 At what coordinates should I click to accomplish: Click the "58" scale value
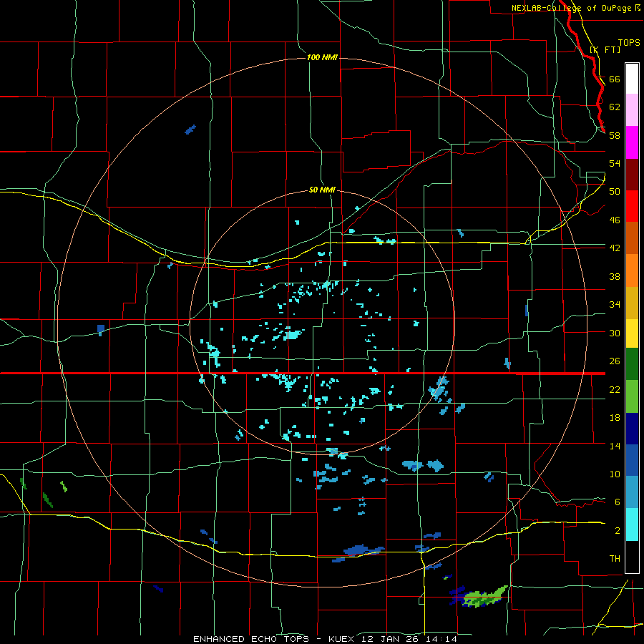(615, 135)
